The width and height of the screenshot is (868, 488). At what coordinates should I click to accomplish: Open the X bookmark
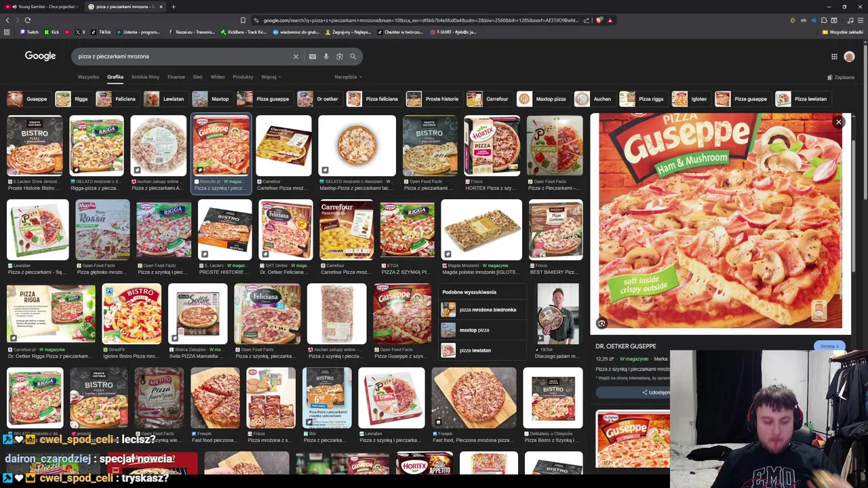[x=81, y=32]
